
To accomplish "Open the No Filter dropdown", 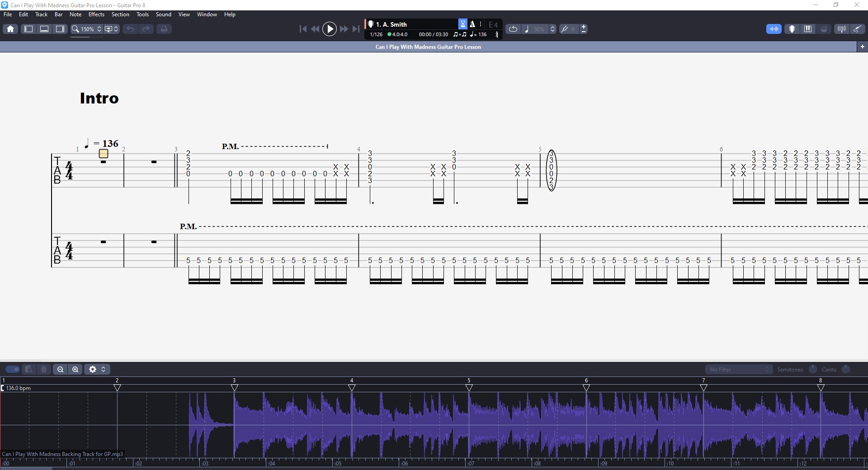I will [739, 369].
